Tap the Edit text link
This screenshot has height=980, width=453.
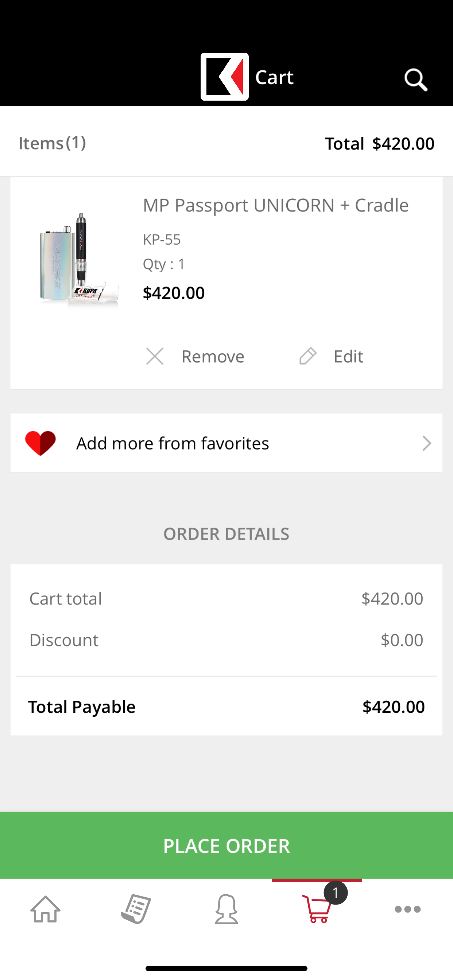coord(348,357)
